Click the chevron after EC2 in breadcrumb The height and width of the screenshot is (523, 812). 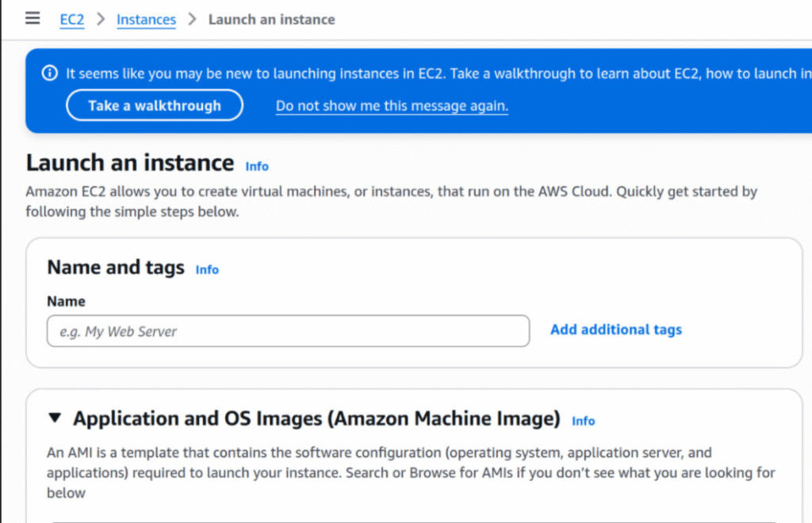(101, 19)
